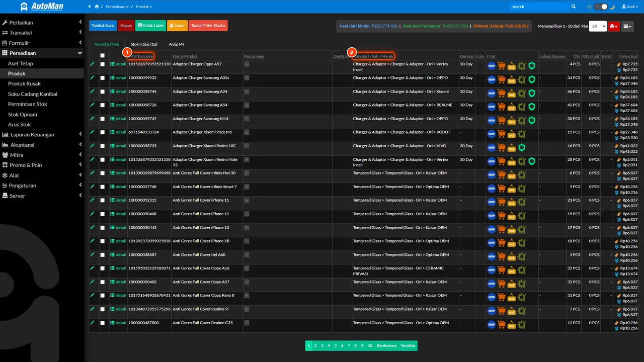Screen dimensions: 644x362
Task: Click the red Hapus button
Action: point(126,26)
